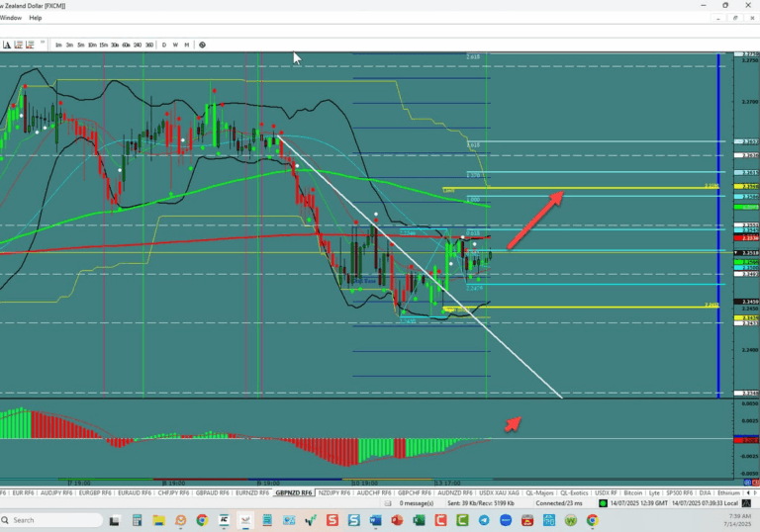This screenshot has width=760, height=532.
Task: Switch to the EURNZD RF6 tab
Action: pos(252,492)
